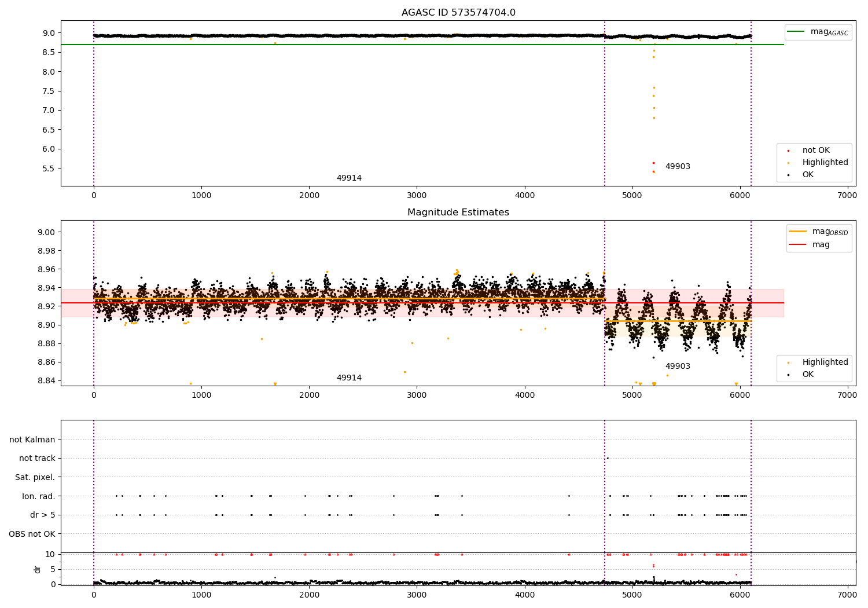Click the 'dr > 5' y-axis label
The height and width of the screenshot is (608, 868).
point(43,515)
